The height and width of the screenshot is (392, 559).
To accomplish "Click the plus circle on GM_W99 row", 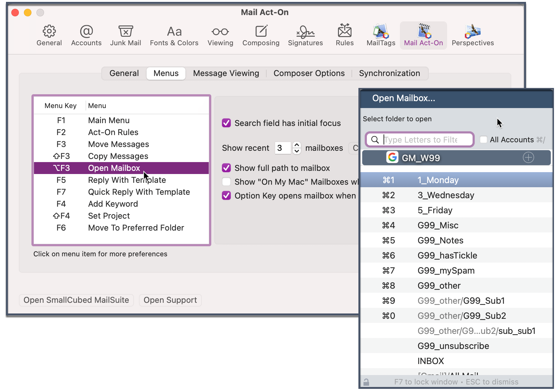I will coord(528,157).
